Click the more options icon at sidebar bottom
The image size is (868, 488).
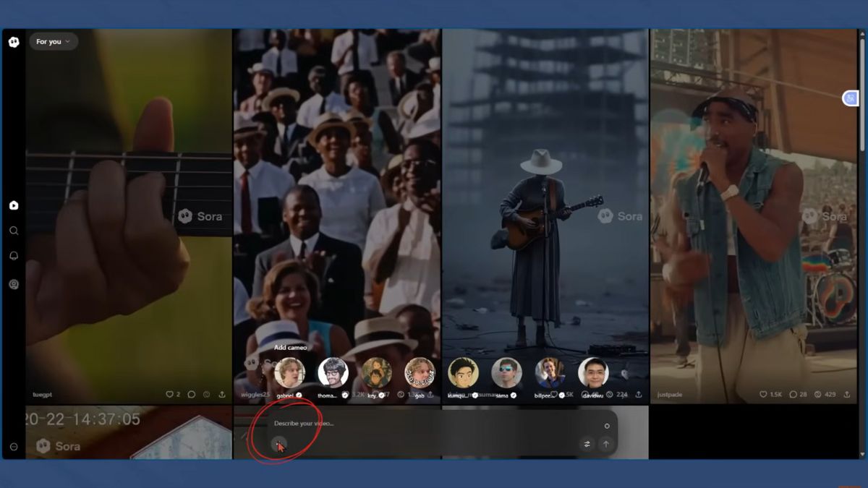pyautogui.click(x=14, y=447)
